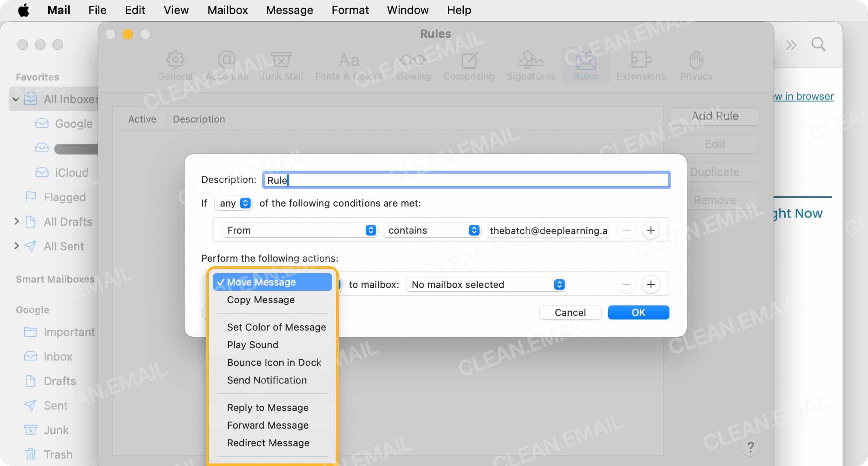Screen dimensions: 868x466
Task: Click the sender address value field
Action: point(548,230)
